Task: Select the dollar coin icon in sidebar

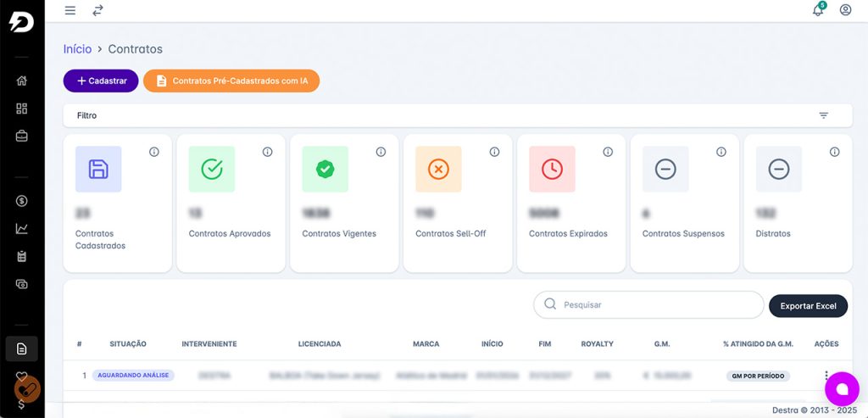Action: [22, 201]
